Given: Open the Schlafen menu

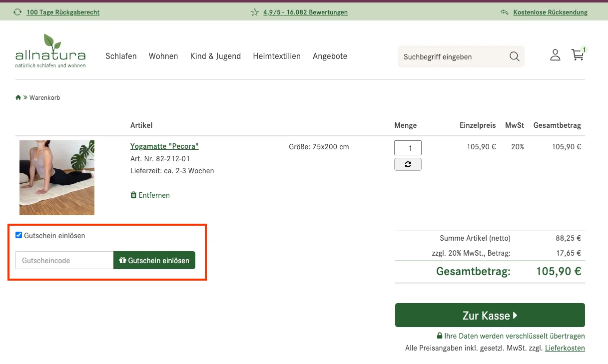Looking at the screenshot, I should (x=121, y=56).
